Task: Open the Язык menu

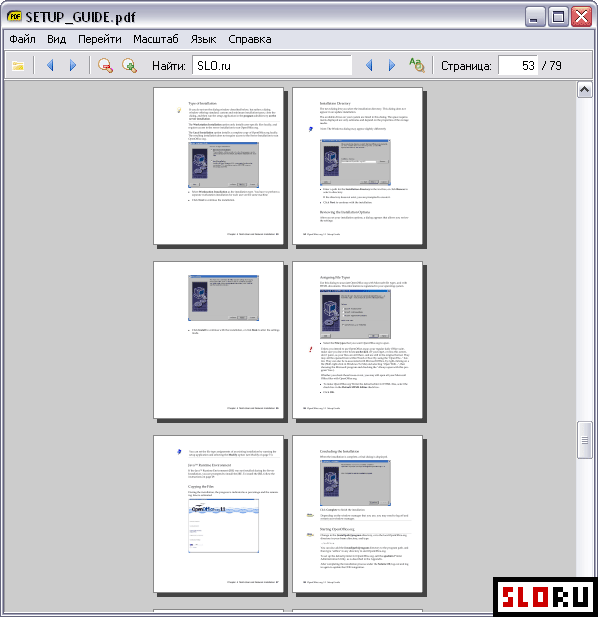Action: 203,39
